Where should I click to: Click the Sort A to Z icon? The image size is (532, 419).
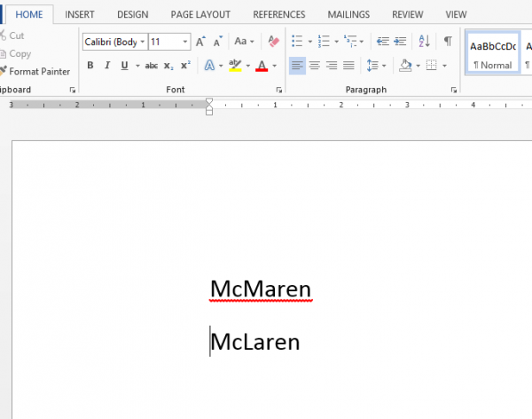(x=424, y=41)
